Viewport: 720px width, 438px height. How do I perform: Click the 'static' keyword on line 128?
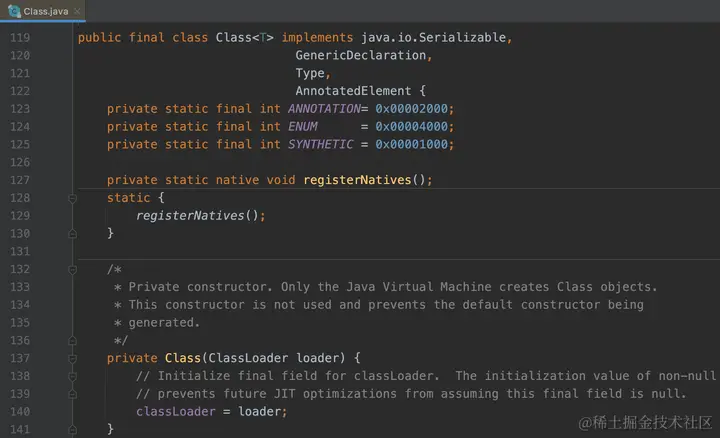pos(129,198)
